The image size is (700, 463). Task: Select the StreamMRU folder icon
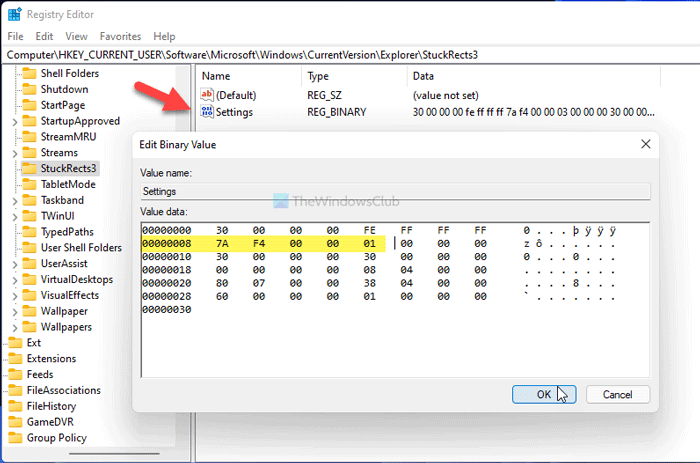click(x=29, y=137)
